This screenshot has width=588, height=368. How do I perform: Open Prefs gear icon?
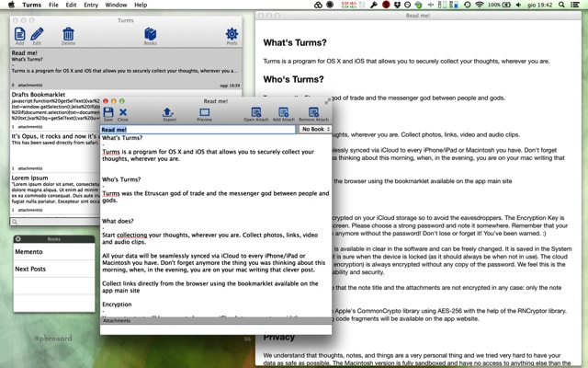tap(232, 34)
